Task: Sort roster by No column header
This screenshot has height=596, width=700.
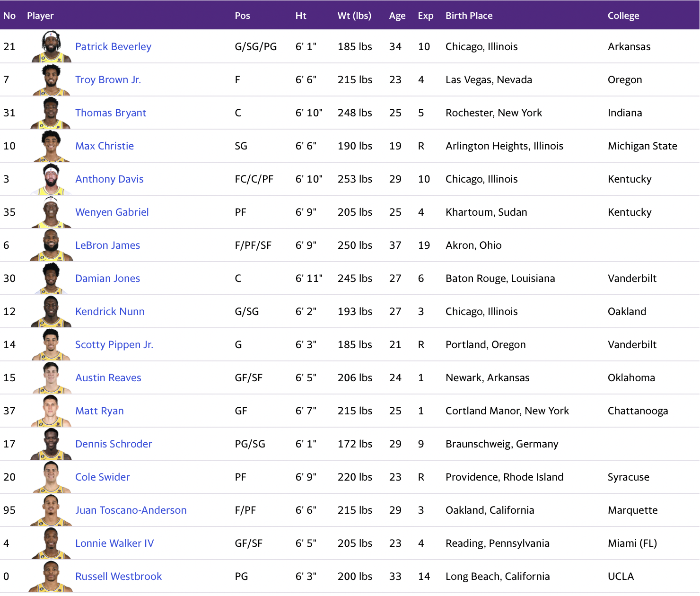Action: (9, 16)
